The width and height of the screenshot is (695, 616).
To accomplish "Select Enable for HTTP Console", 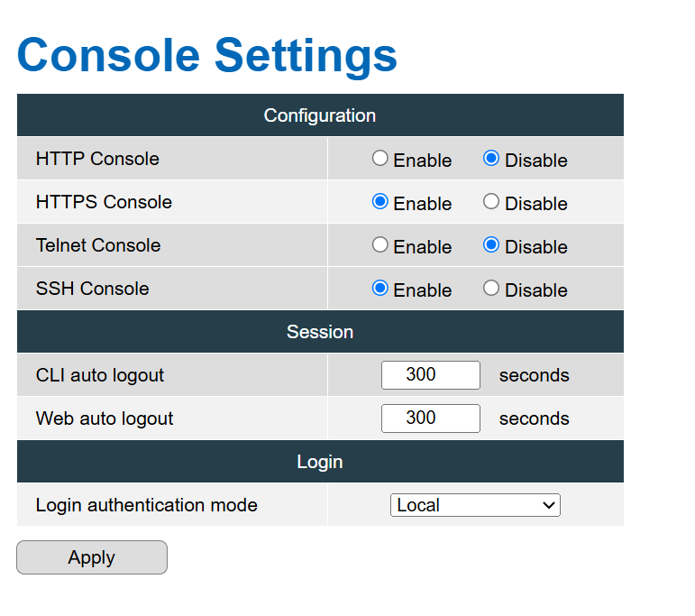I will [380, 158].
